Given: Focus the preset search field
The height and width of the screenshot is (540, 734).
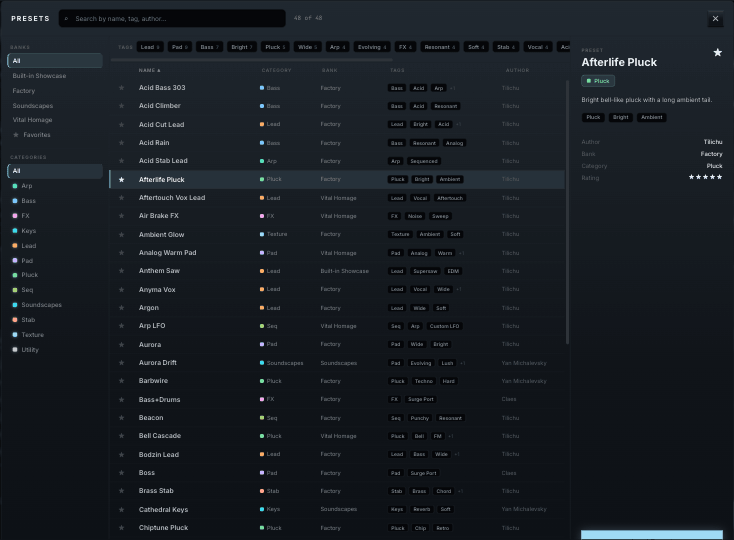Looking at the screenshot, I should (172, 19).
